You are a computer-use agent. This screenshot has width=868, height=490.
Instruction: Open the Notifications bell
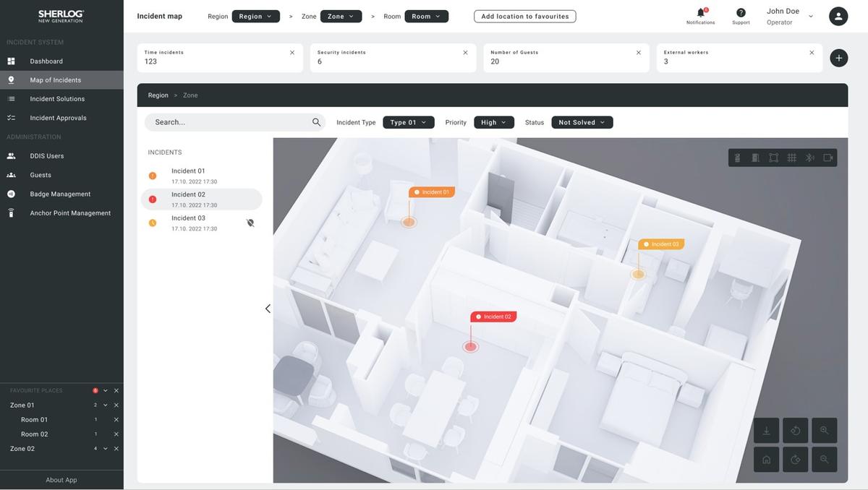[700, 13]
